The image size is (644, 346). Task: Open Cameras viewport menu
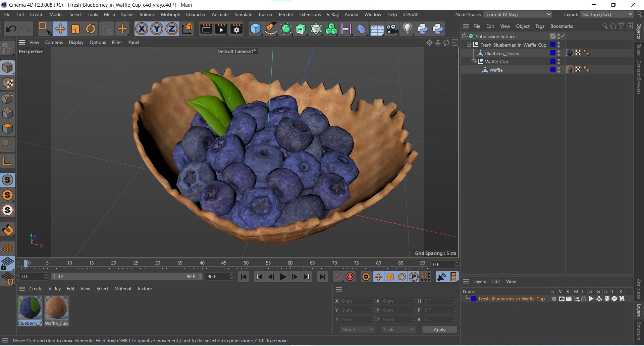(54, 42)
